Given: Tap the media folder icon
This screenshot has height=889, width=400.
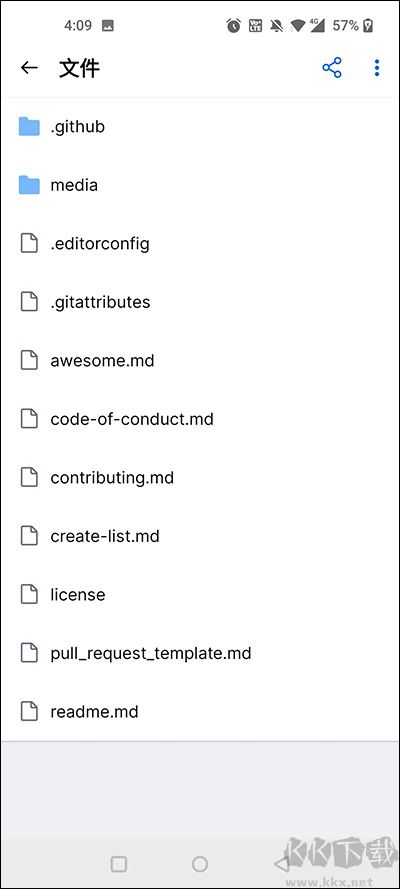Looking at the screenshot, I should click(29, 185).
